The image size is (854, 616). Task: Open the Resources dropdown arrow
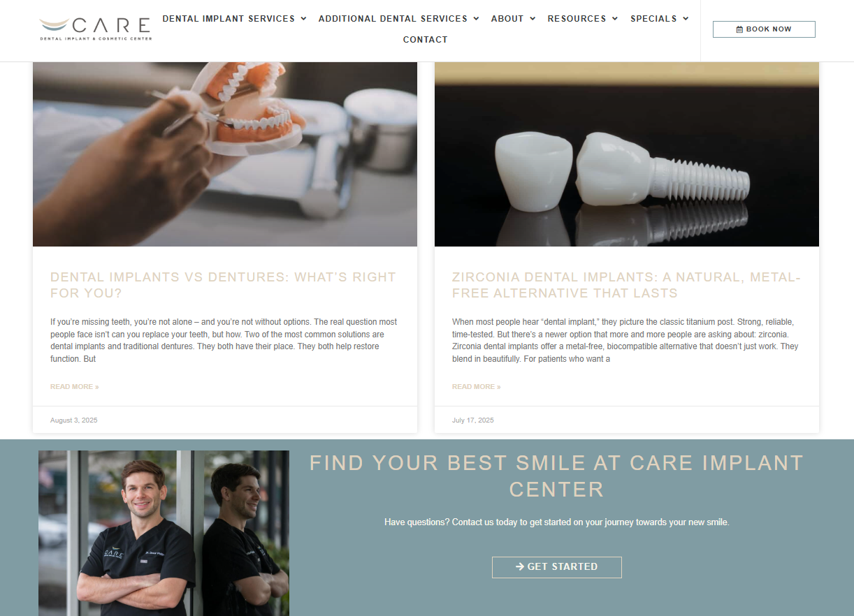point(615,19)
